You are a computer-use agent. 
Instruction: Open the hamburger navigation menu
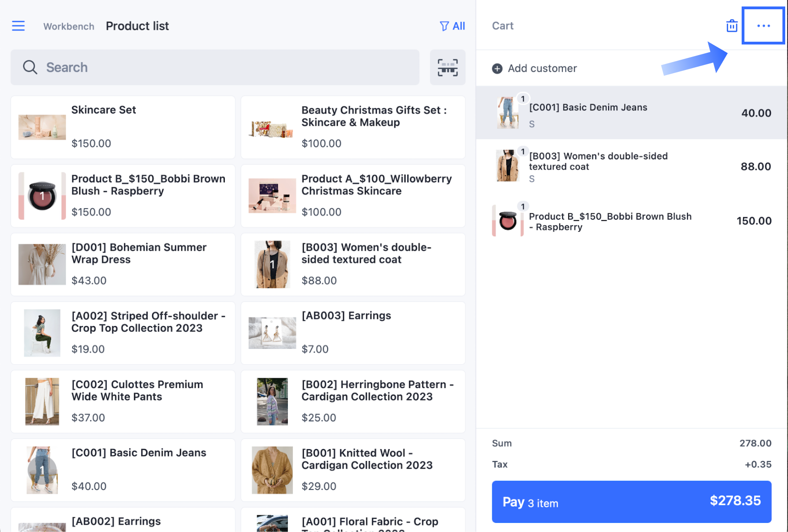[x=19, y=26]
